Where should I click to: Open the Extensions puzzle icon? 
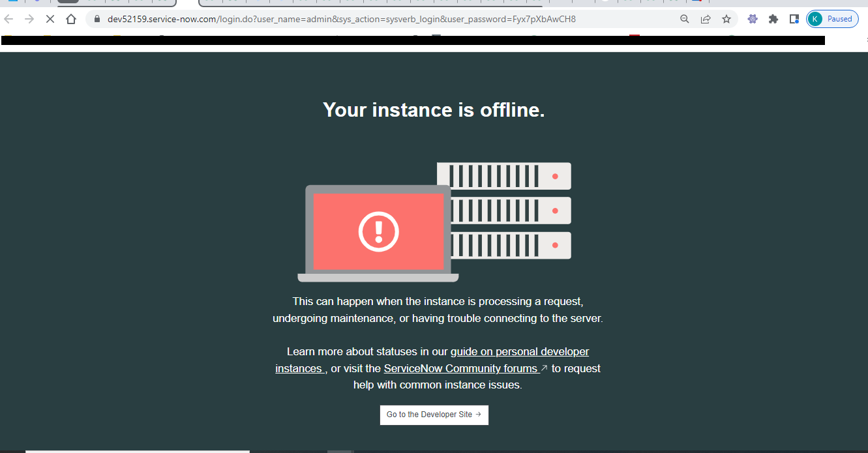click(773, 19)
